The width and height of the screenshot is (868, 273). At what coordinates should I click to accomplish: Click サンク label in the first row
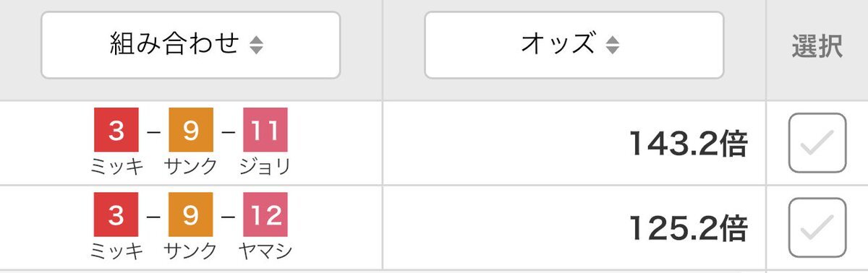[x=191, y=167]
